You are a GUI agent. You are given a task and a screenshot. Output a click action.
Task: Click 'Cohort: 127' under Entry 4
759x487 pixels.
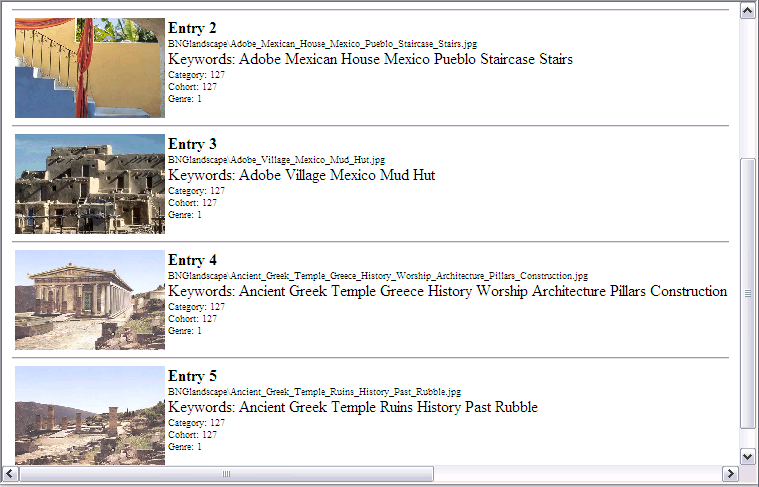(193, 319)
